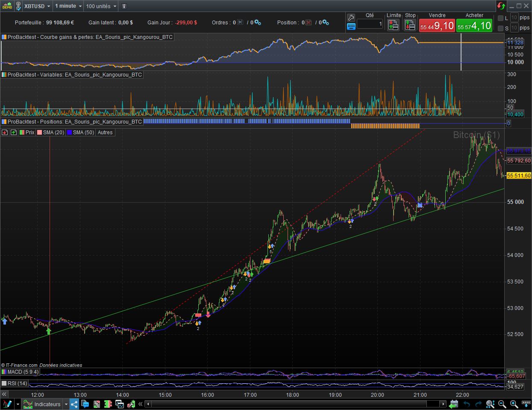
Task: Enable the L pips checkbox
Action: pos(500,18)
